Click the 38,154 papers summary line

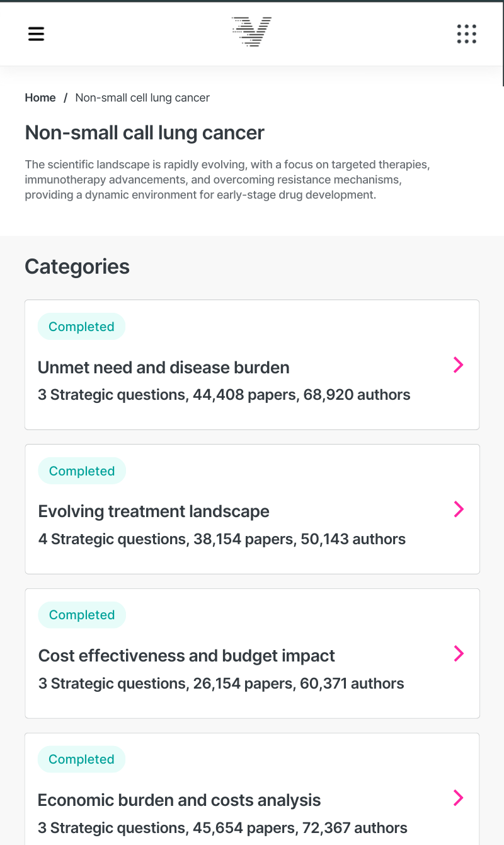[222, 539]
